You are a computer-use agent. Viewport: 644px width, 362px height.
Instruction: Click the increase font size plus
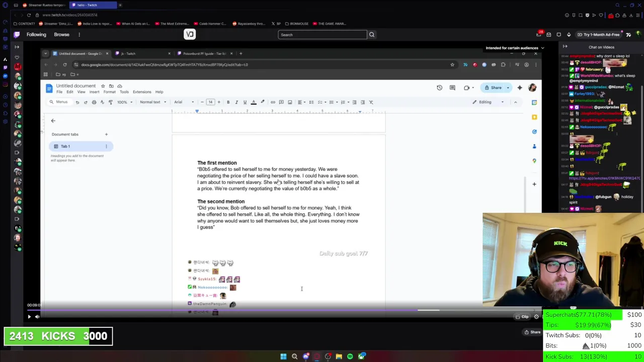click(x=219, y=102)
